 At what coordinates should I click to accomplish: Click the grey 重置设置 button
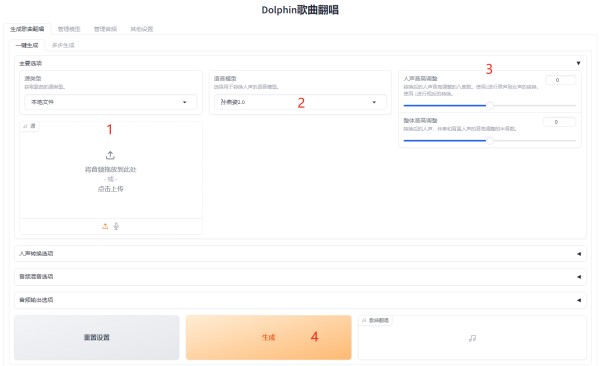[97, 337]
